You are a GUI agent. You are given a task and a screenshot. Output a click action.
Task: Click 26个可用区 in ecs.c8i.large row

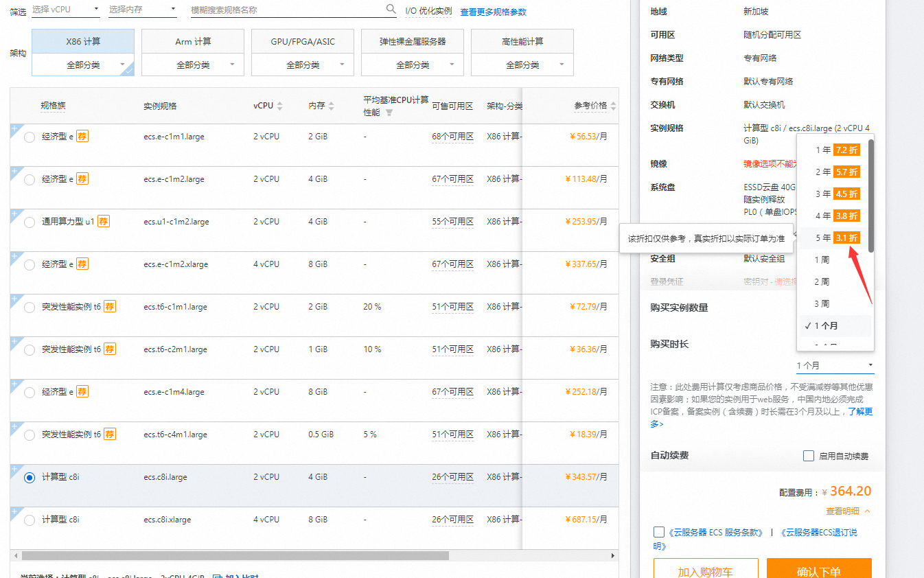(453, 477)
